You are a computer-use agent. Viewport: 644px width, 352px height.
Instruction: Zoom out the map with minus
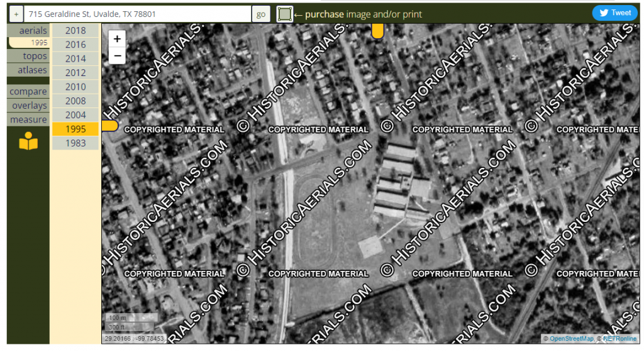(x=117, y=56)
